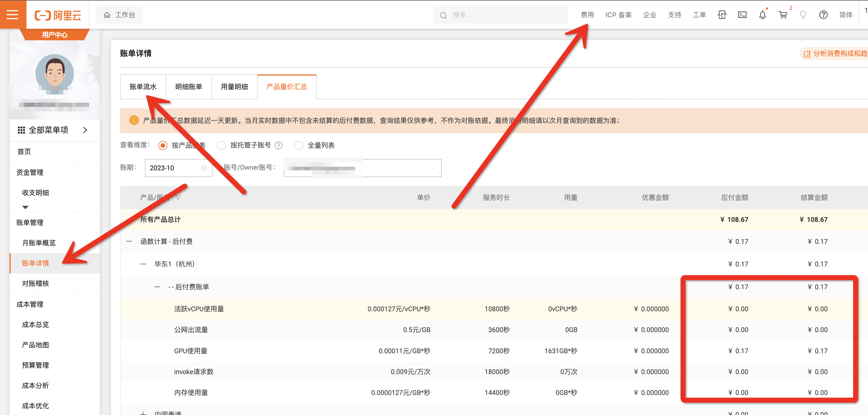Click help icon next to 按托管子账号
This screenshot has height=415, width=868.
click(278, 145)
